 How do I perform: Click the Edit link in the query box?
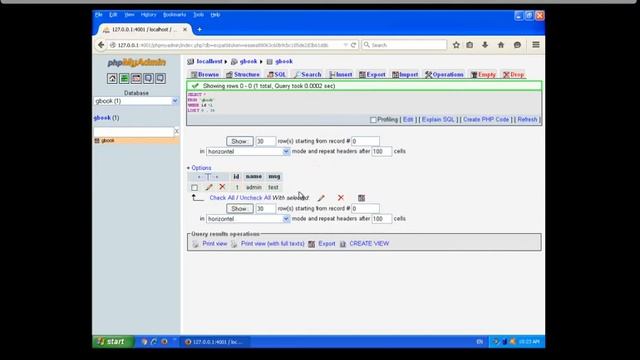[x=408, y=120]
